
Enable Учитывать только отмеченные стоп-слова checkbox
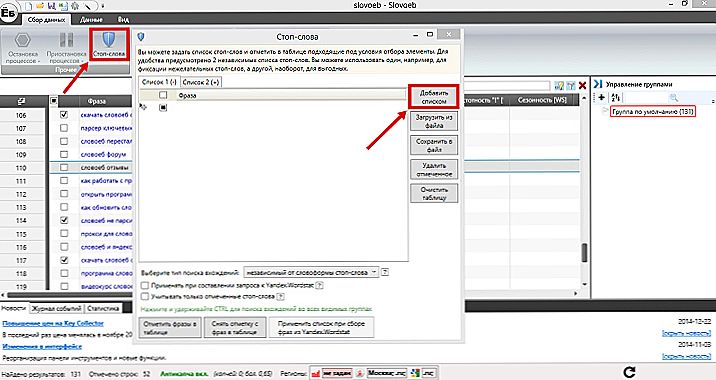145,296
